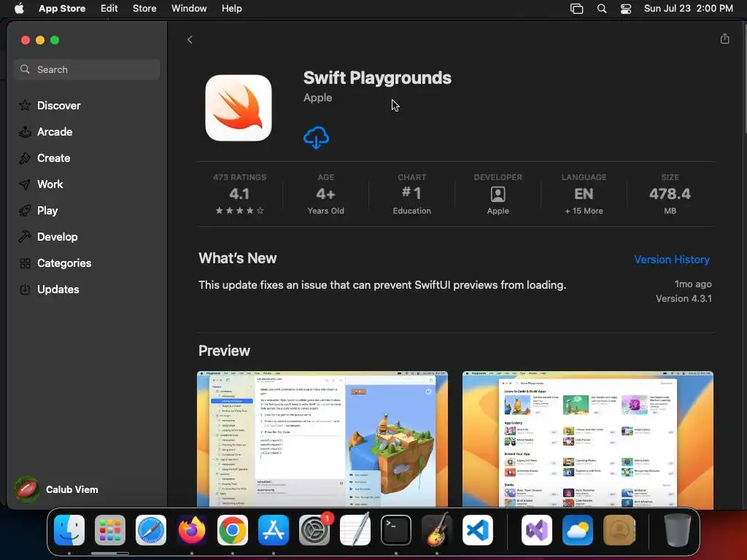Open Spotlight search in menu bar
This screenshot has height=560, width=747.
pos(602,9)
